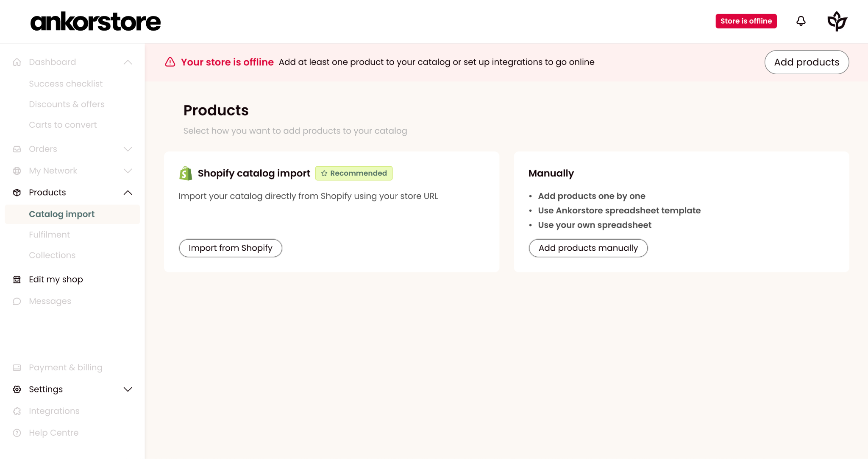Click the ankorstore logo
Image resolution: width=868 pixels, height=459 pixels.
click(95, 22)
